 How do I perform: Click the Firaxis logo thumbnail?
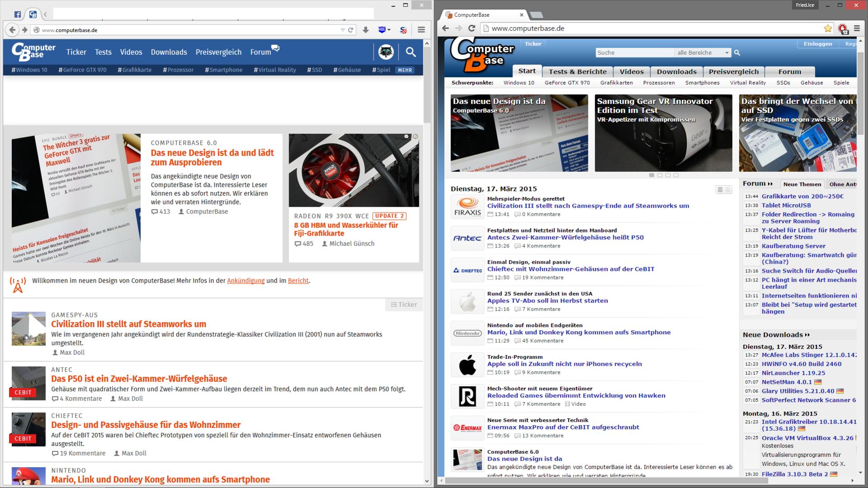(x=467, y=207)
